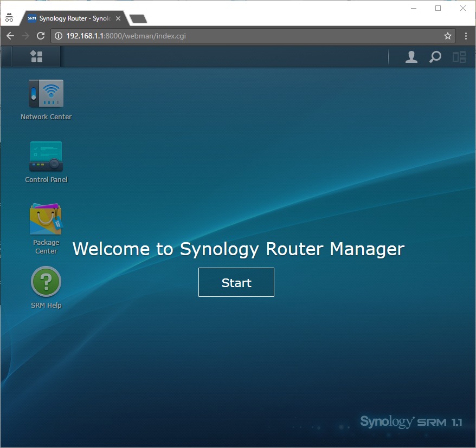The width and height of the screenshot is (476, 448).
Task: Click the forward navigation arrow
Action: (25, 36)
